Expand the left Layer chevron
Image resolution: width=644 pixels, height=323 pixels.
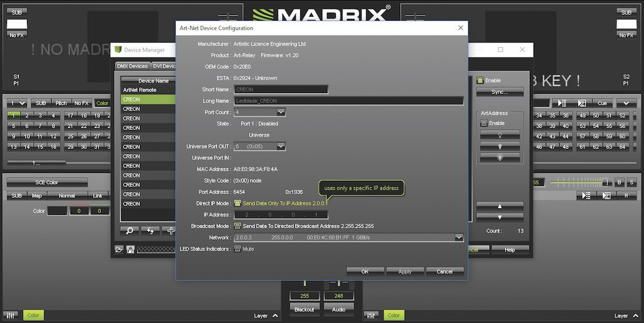[x=275, y=316]
